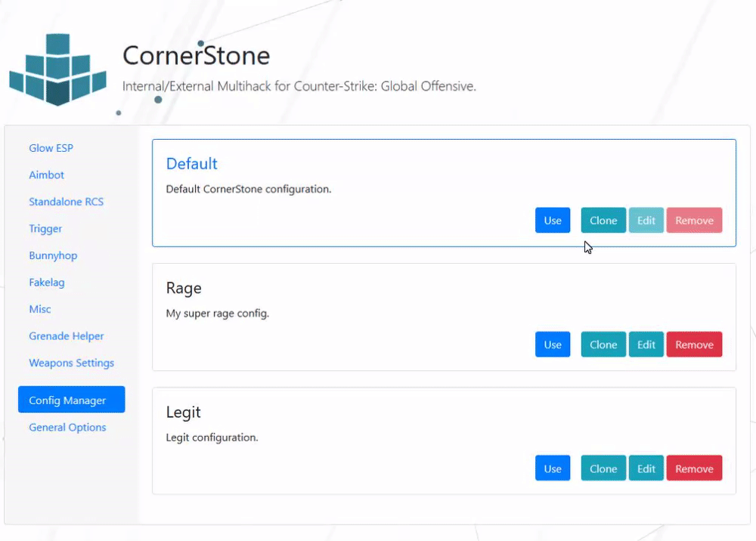
Task: Click the 'Legit configuration.' description text
Action: pos(212,437)
